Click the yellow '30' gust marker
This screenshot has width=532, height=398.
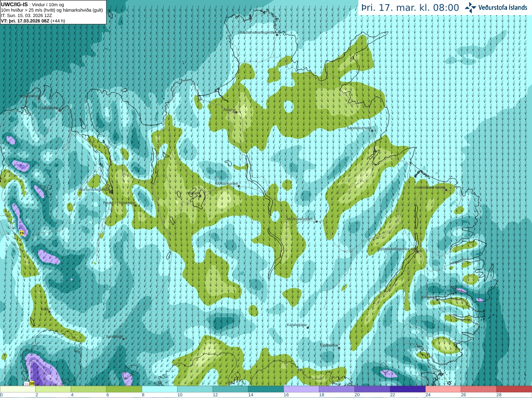(x=32, y=383)
